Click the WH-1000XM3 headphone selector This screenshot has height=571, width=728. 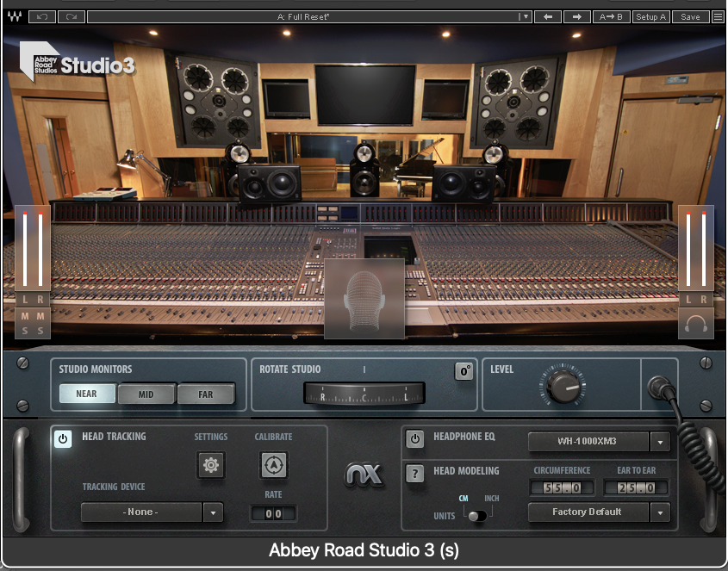coord(588,442)
